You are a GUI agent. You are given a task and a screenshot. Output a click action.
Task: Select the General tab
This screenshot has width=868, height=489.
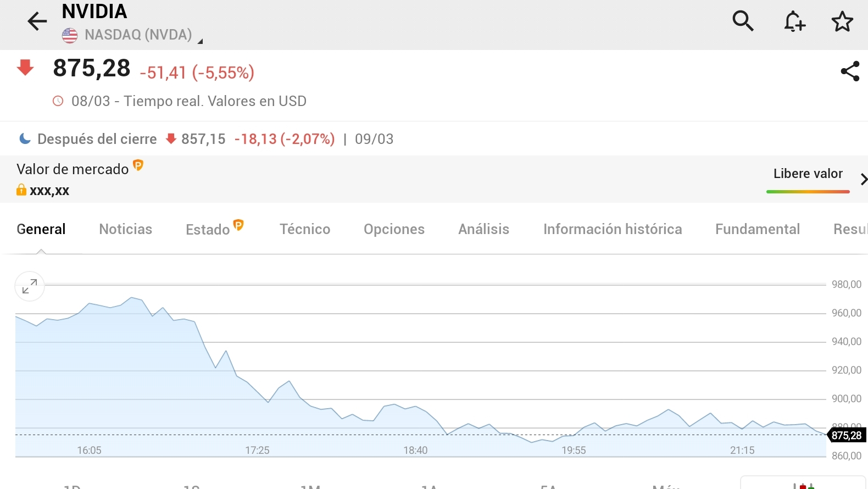pos(41,229)
